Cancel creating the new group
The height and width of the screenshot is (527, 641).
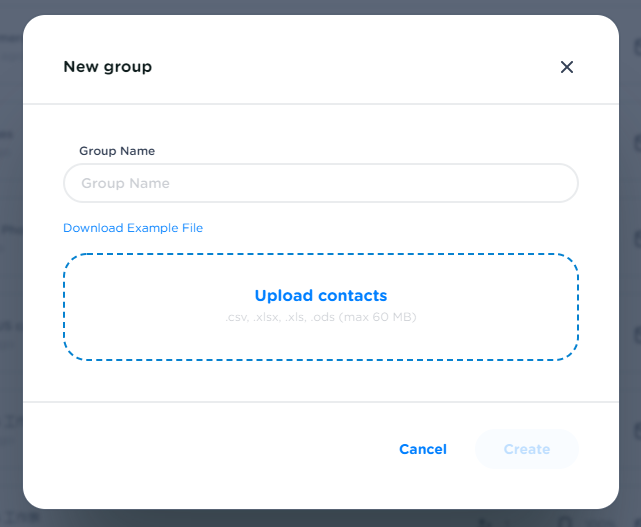pos(423,449)
